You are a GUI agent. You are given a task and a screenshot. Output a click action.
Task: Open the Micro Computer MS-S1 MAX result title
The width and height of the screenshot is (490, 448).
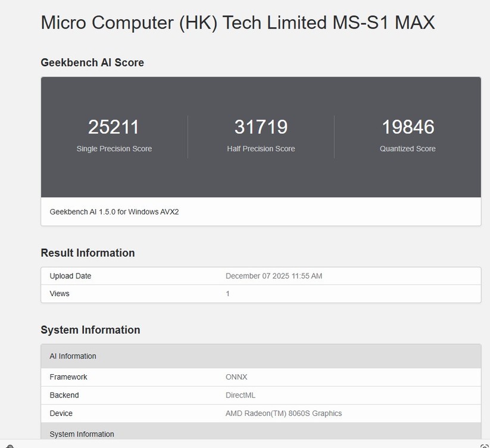point(238,23)
